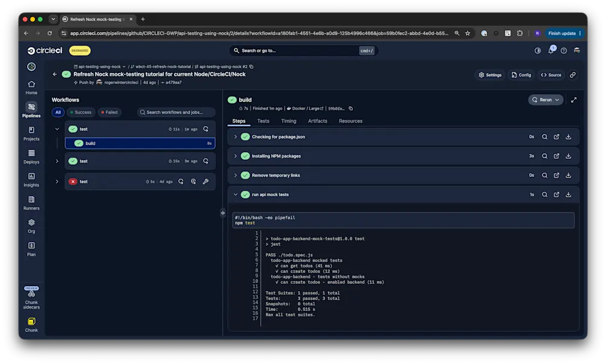Switch to the Resources tab
Screen dimensions: 606x364
point(350,121)
